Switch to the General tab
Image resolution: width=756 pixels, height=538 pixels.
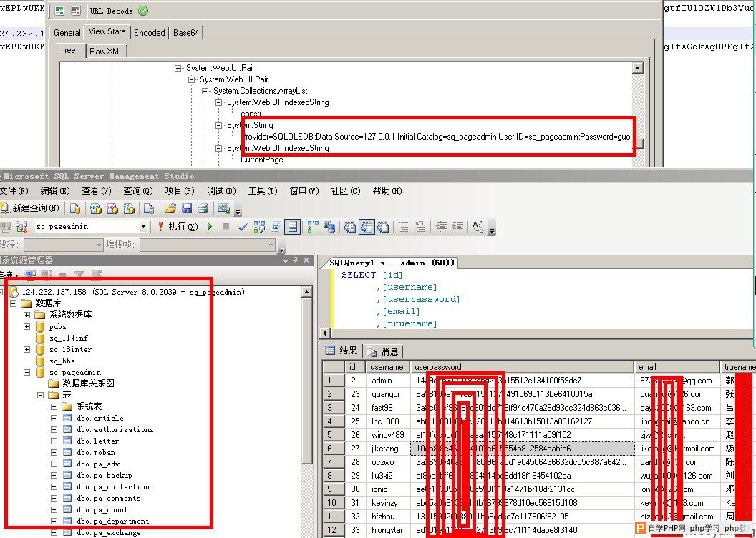tap(67, 33)
